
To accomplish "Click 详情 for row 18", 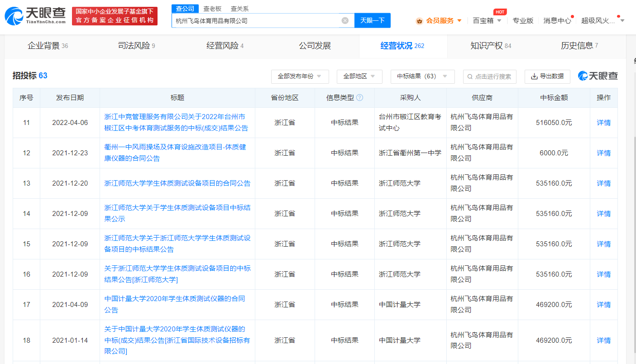I will [603, 340].
